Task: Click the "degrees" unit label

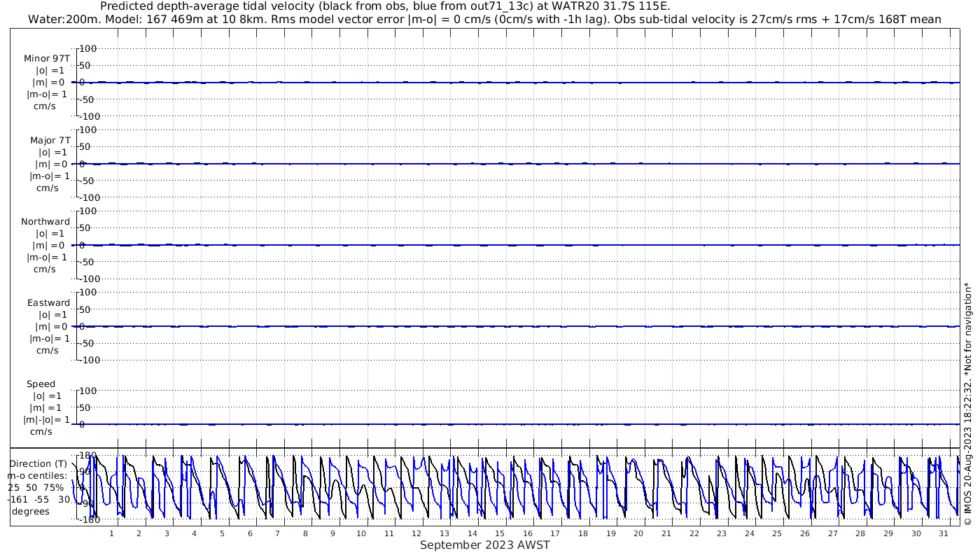Action: coord(31,511)
